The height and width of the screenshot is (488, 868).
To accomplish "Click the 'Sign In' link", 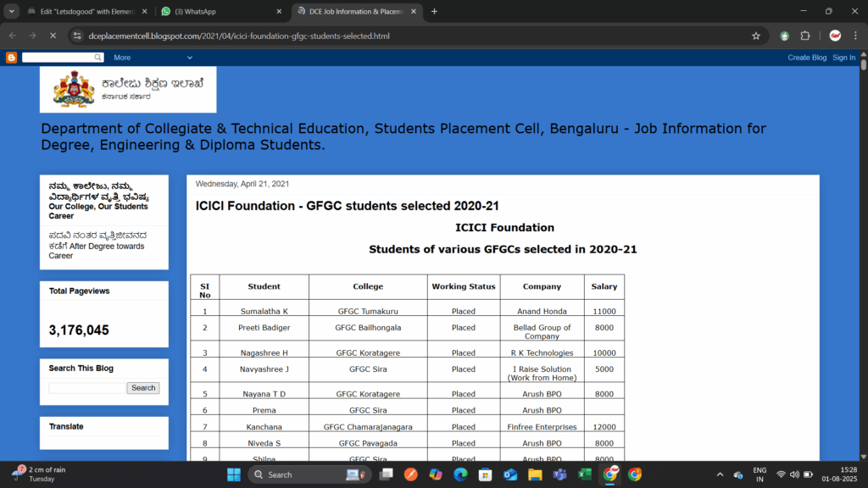I will (x=843, y=58).
